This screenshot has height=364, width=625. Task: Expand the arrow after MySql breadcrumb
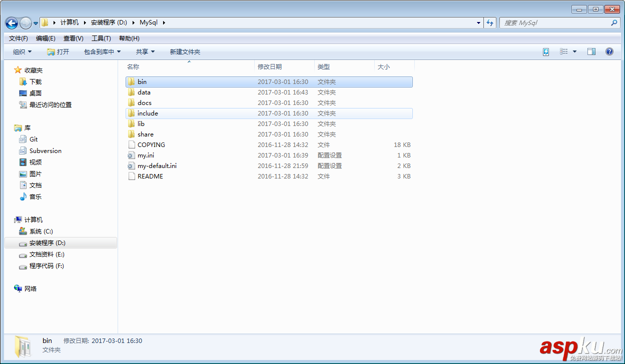click(x=164, y=23)
